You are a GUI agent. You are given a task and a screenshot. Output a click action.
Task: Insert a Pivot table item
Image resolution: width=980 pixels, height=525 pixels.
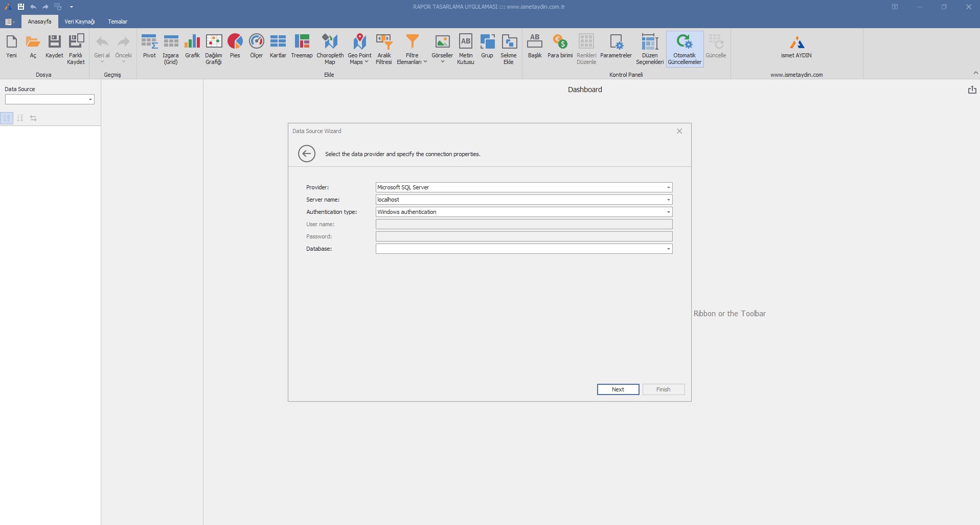[149, 47]
